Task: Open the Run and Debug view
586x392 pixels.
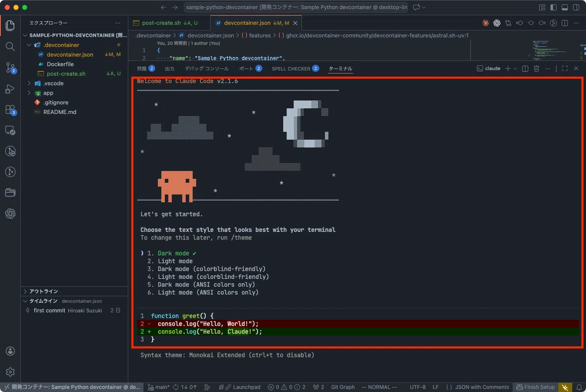Action: (x=10, y=89)
